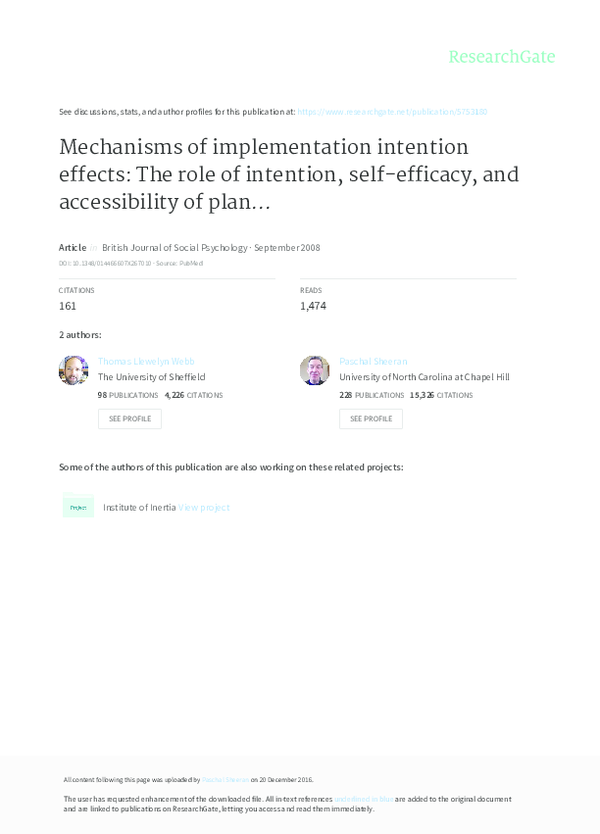Click the CITATIONS count 161
This screenshot has height=834, width=600.
click(66, 305)
